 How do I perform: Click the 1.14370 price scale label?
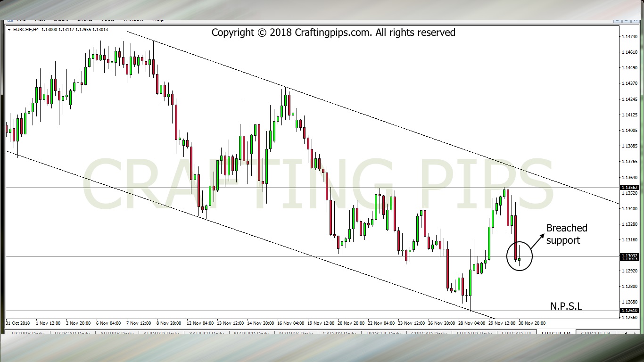(630, 83)
